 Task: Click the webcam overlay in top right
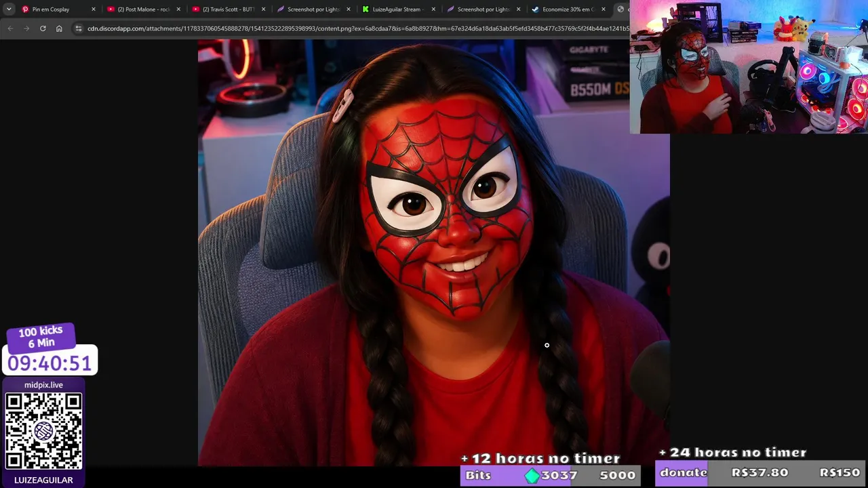[749, 66]
